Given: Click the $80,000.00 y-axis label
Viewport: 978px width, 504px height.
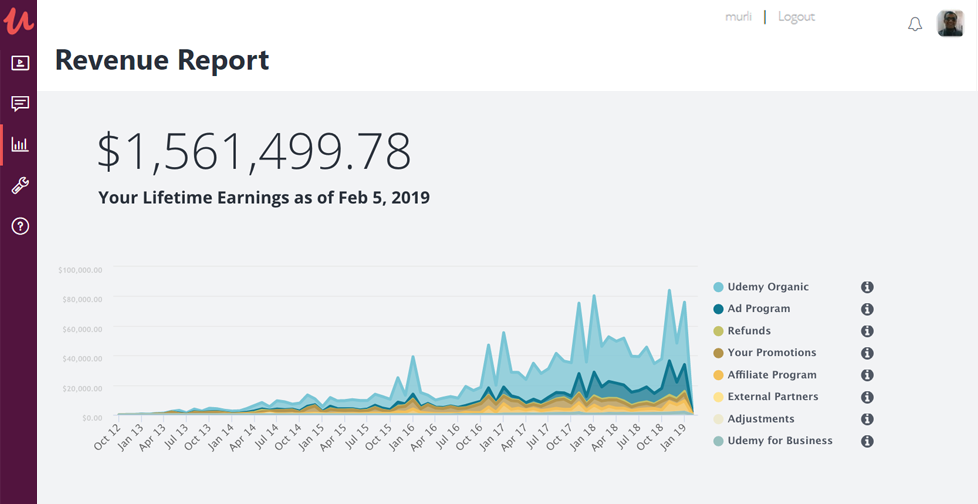Looking at the screenshot, I should click(x=82, y=299).
